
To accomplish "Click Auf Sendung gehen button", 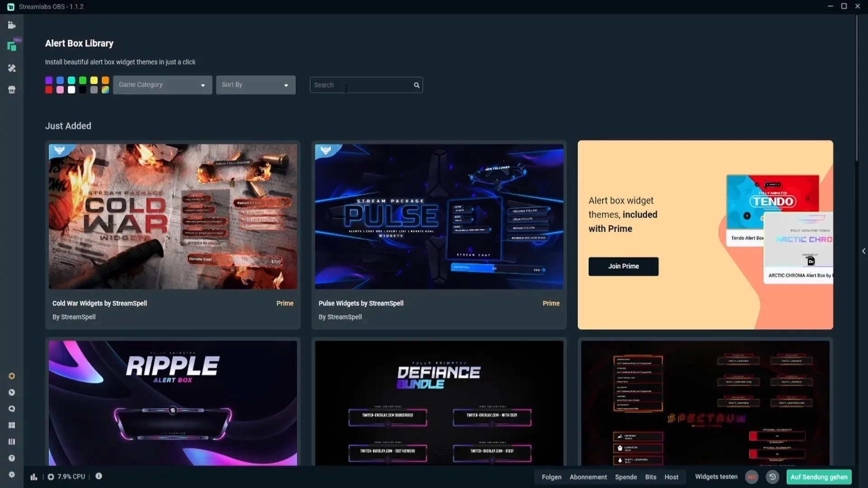I will coord(819,477).
